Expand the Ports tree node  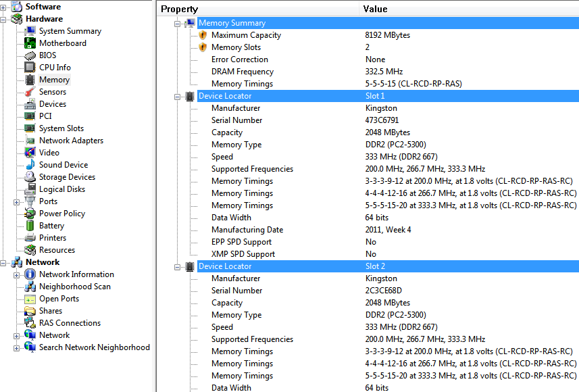pos(17,201)
